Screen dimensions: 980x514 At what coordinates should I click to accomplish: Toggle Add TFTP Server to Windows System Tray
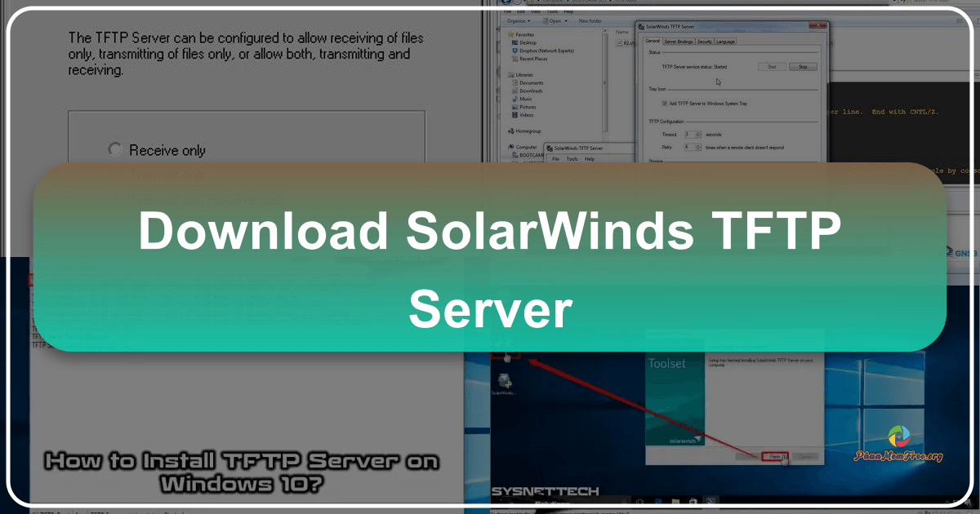pos(665,104)
